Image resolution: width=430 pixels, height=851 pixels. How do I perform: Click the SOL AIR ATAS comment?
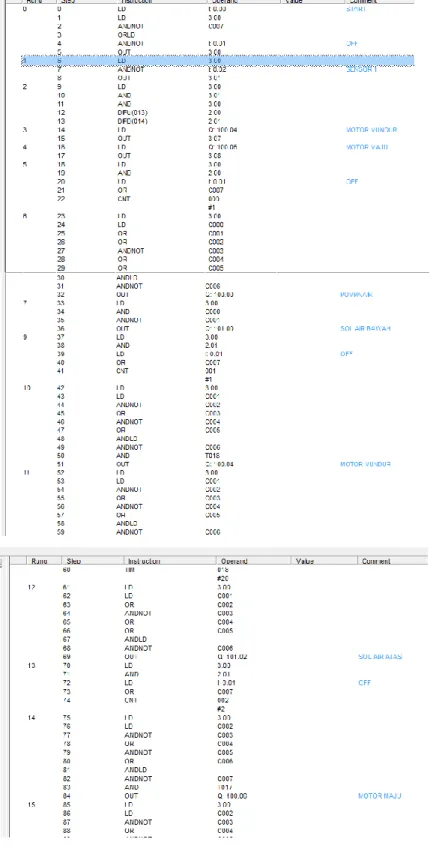click(381, 657)
